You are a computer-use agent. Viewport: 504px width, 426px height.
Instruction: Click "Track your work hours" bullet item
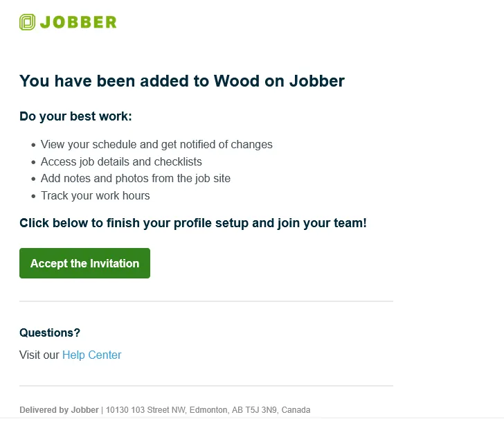coord(96,195)
